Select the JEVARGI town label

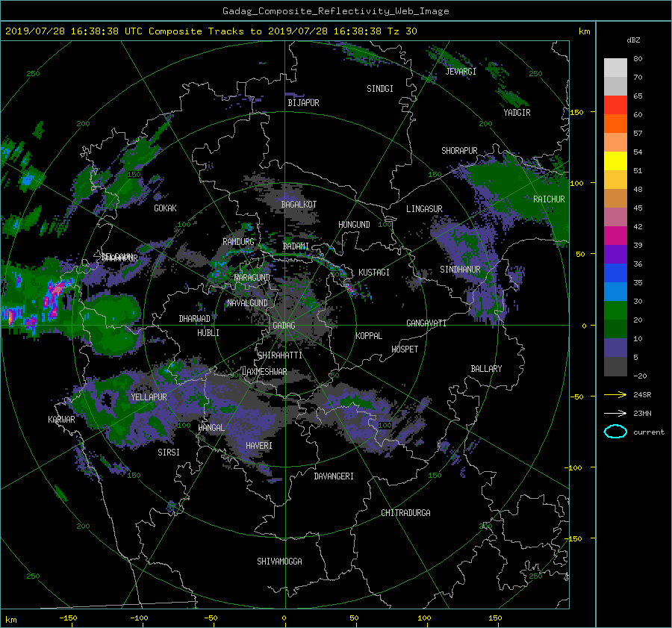[461, 72]
